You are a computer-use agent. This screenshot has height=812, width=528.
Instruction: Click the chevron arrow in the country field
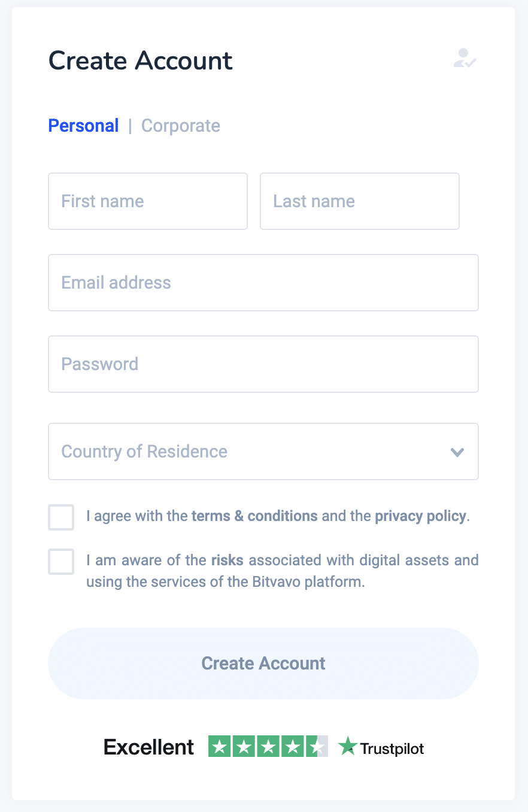point(457,452)
